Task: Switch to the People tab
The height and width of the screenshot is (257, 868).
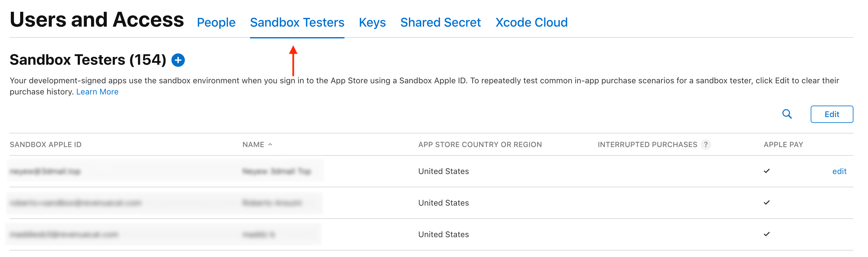Action: pyautogui.click(x=216, y=22)
